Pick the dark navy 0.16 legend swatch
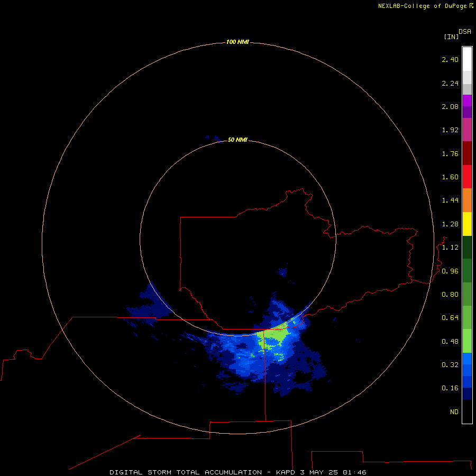Viewport: 476px width, 476px height. click(467, 393)
